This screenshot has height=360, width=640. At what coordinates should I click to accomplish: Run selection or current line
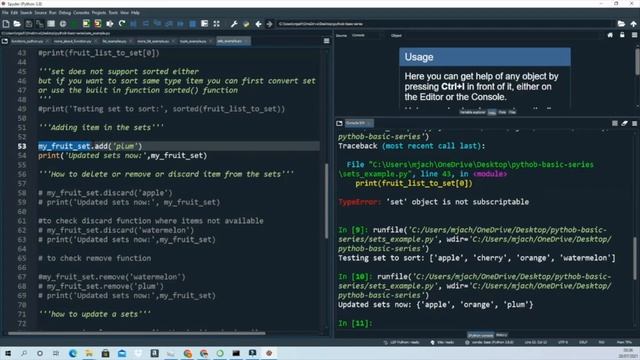point(110,24)
